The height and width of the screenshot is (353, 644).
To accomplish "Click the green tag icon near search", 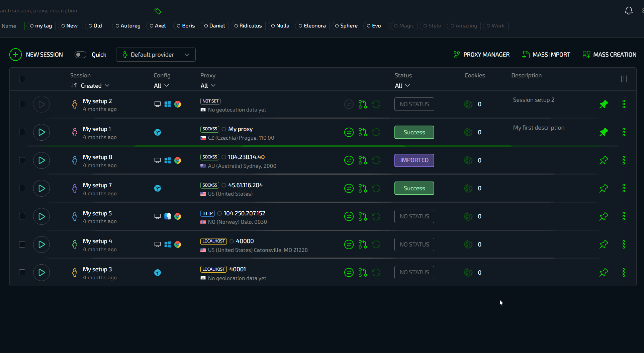I will 158,11.
